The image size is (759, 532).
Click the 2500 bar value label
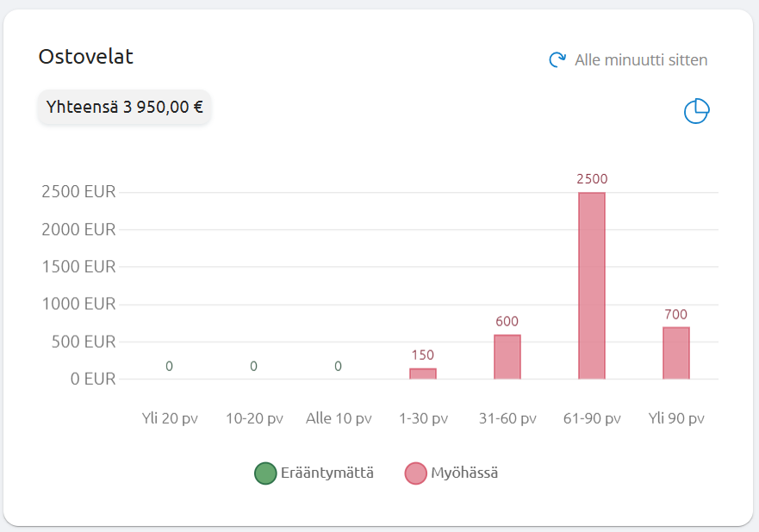592,179
